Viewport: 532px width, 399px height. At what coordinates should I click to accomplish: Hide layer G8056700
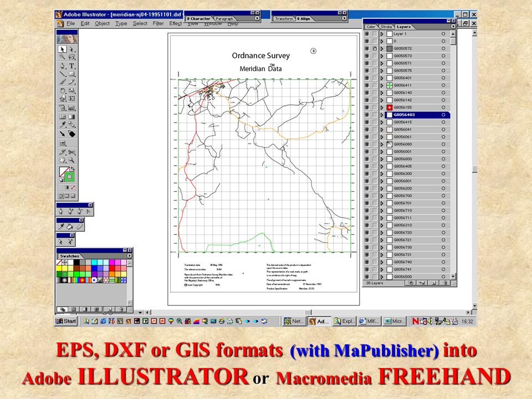click(367, 196)
